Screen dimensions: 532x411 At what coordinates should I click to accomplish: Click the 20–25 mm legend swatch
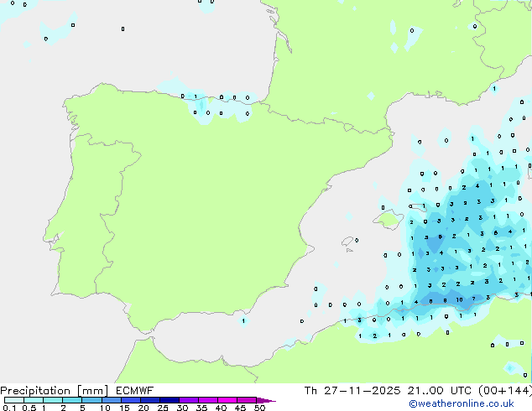149,400
